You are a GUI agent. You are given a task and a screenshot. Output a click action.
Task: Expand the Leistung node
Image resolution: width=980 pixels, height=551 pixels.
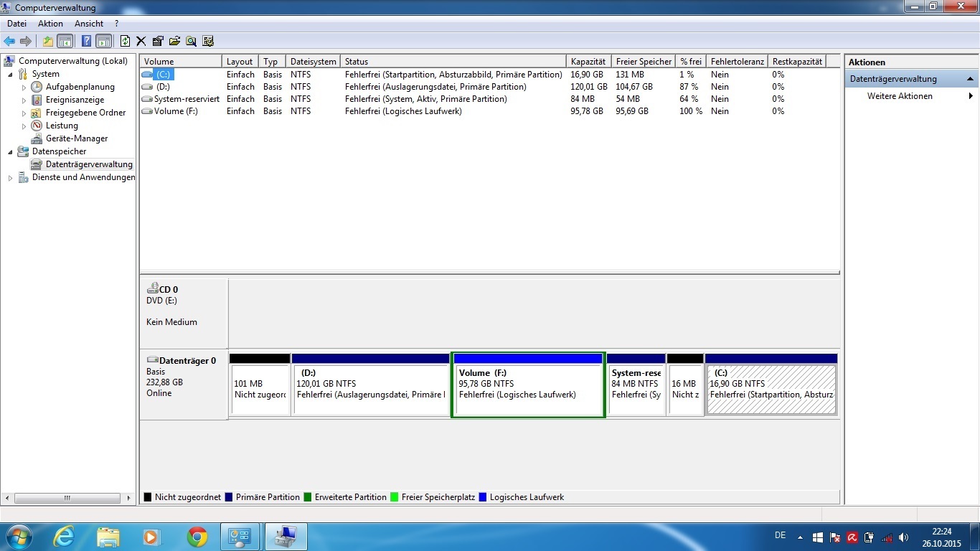coord(24,126)
